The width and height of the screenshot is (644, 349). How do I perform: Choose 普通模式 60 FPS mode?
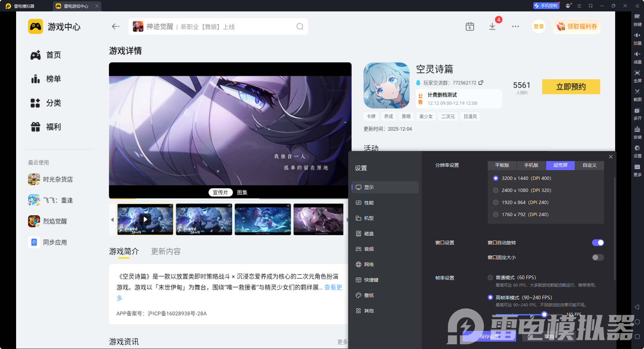tap(490, 278)
